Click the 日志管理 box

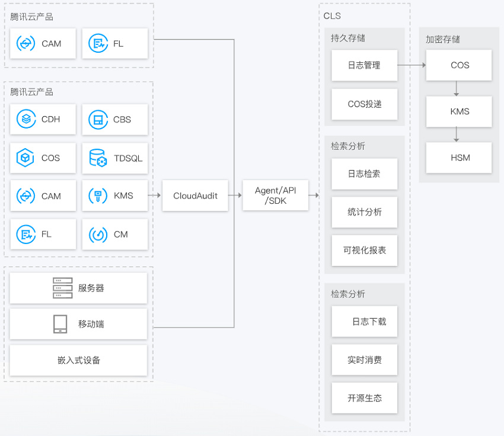tap(365, 65)
